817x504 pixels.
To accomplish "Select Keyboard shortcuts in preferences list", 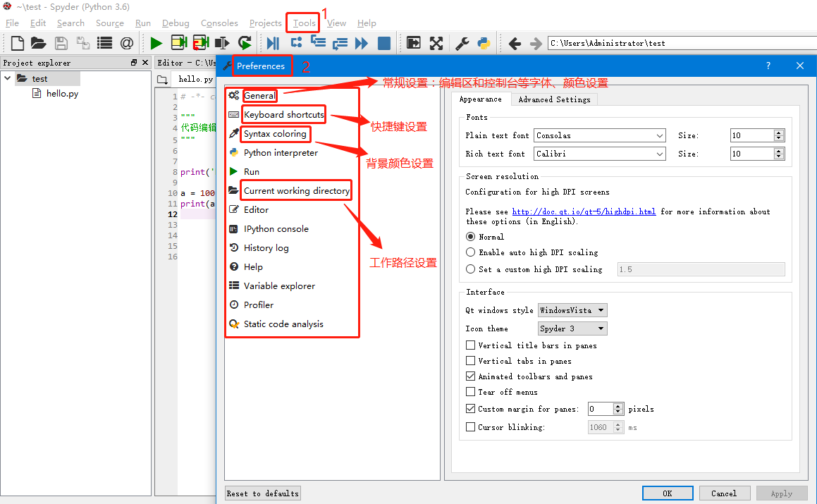I will click(x=284, y=115).
